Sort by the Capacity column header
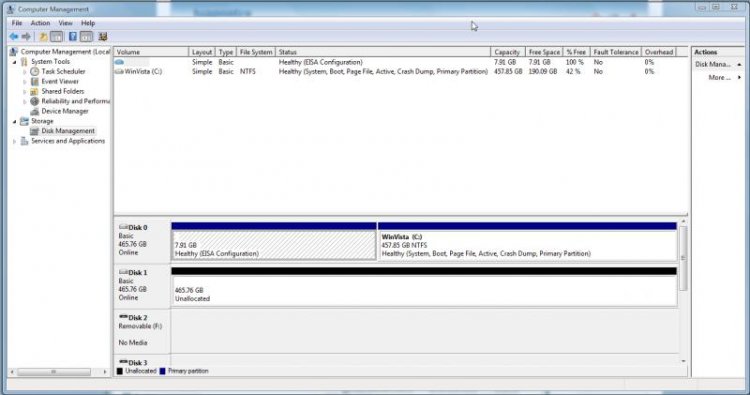The image size is (750, 395). tap(508, 52)
